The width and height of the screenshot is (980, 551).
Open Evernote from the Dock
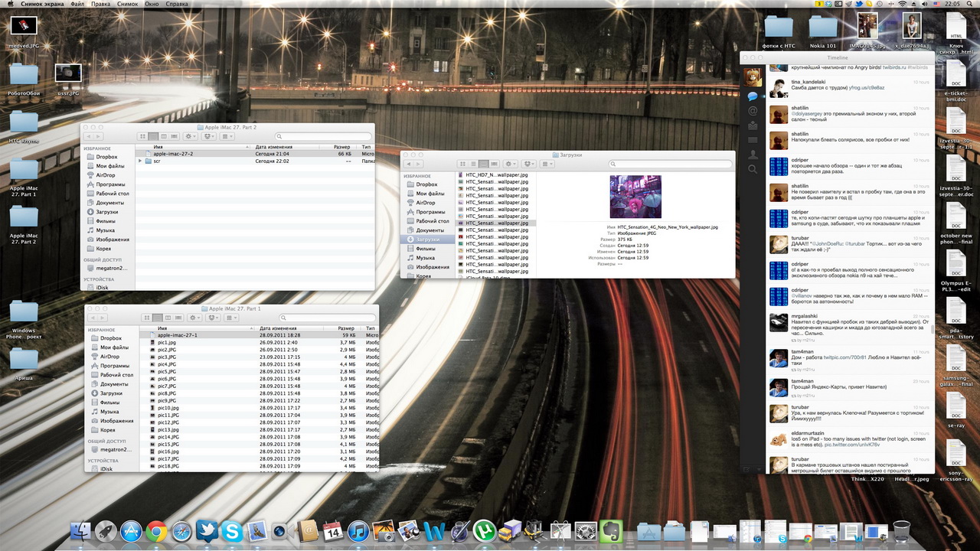pos(611,531)
